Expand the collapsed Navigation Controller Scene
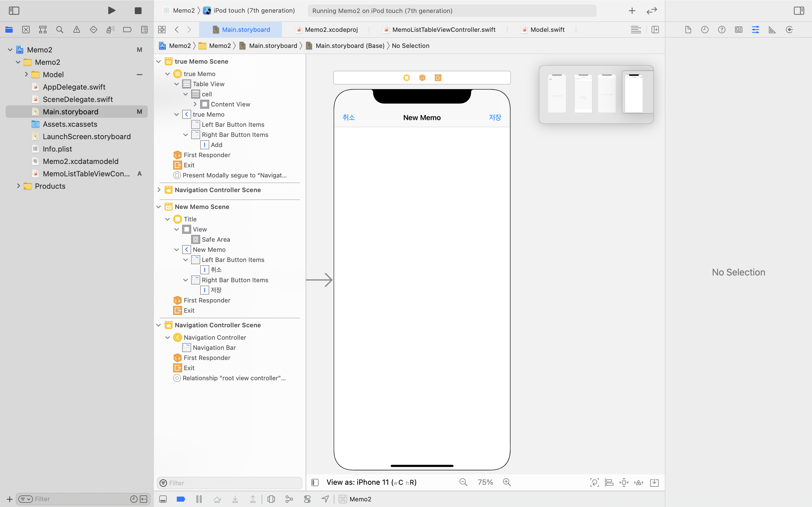This screenshot has height=507, width=812. point(159,190)
